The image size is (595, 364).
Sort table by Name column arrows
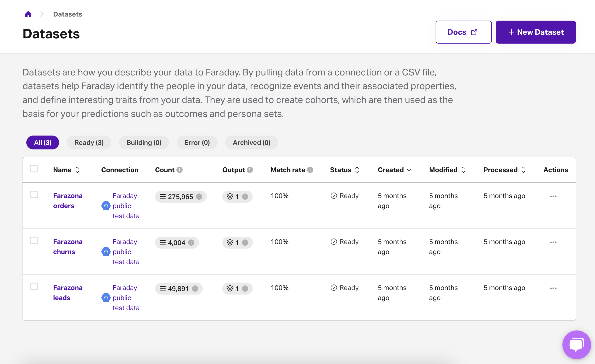(77, 170)
